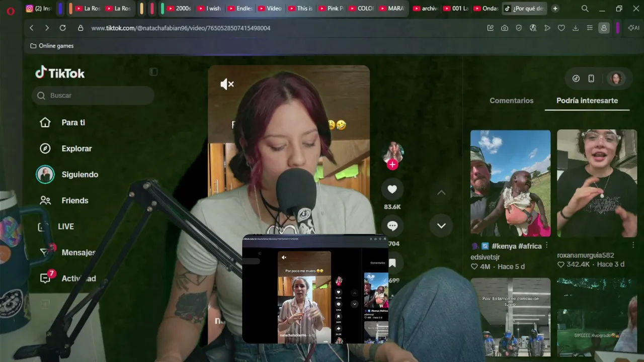Switch to the Ondas browser tab
The width and height of the screenshot is (644, 362).
(486, 9)
